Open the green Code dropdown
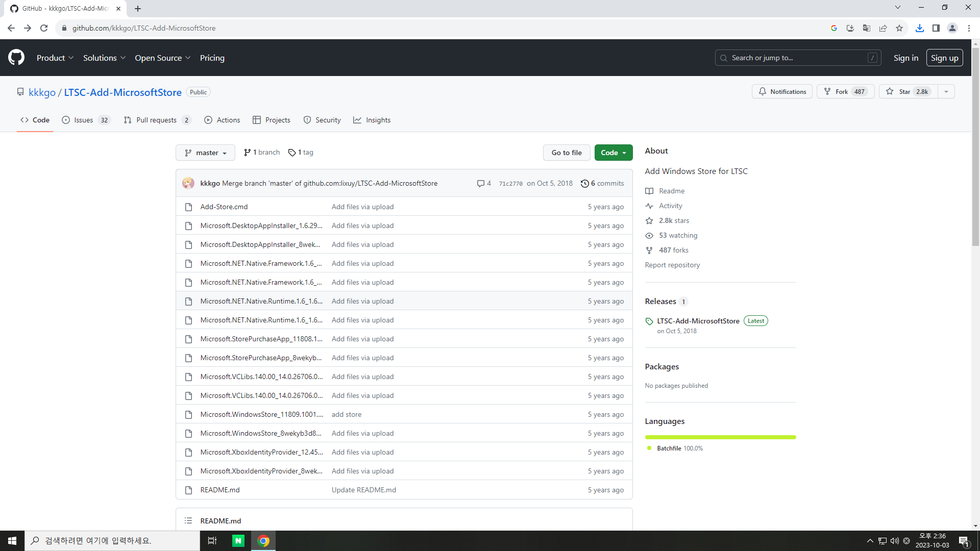The image size is (980, 551). pyautogui.click(x=614, y=153)
